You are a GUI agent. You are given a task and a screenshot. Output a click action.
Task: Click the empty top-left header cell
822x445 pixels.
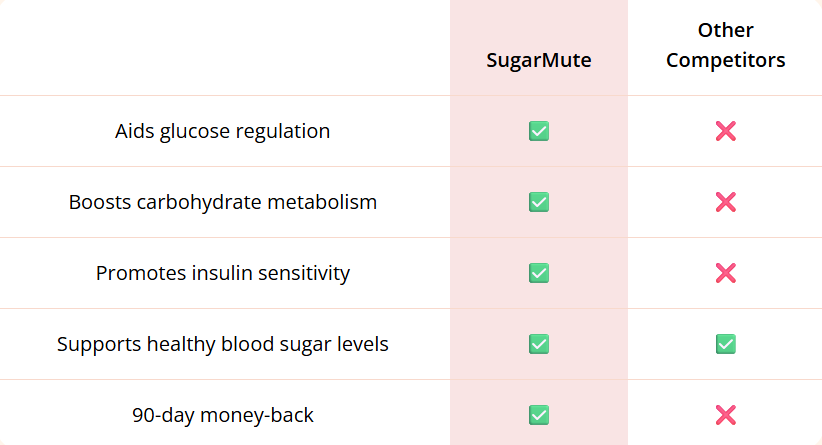[x=222, y=48]
